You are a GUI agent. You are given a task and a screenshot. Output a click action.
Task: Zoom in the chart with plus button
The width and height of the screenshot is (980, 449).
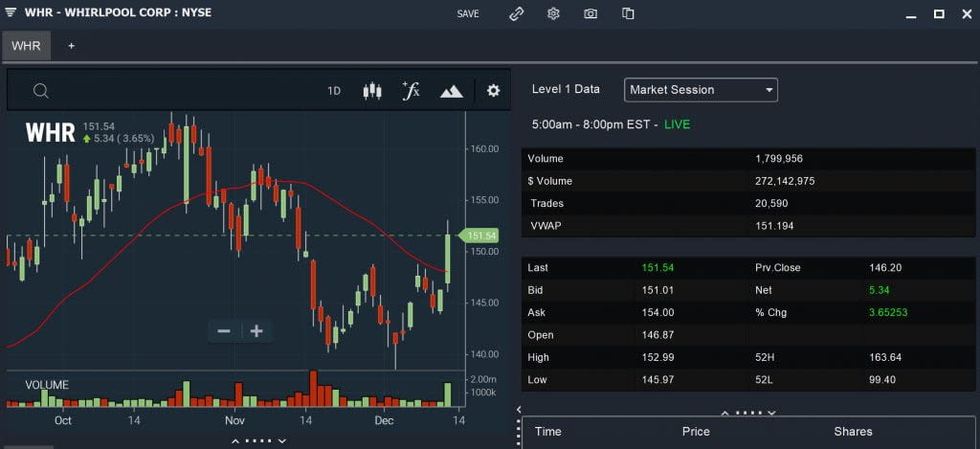pos(256,331)
